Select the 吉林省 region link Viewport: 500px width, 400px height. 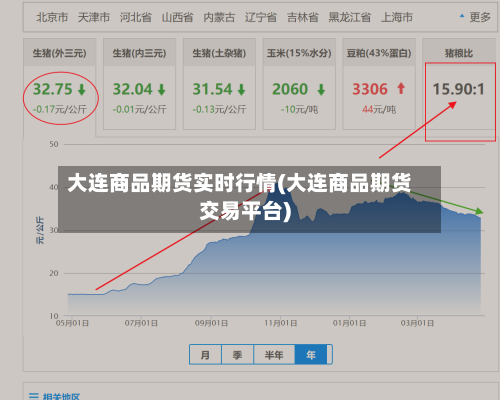(x=303, y=17)
